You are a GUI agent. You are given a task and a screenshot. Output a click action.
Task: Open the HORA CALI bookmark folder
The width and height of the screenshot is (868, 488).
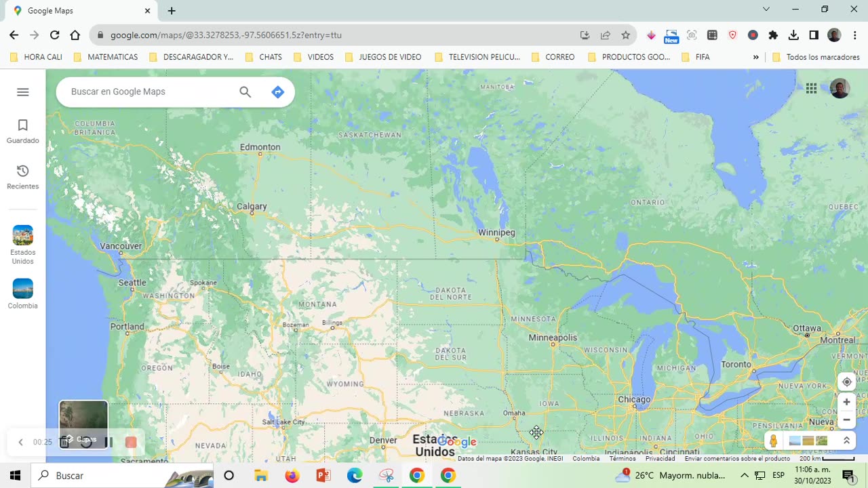pos(36,57)
